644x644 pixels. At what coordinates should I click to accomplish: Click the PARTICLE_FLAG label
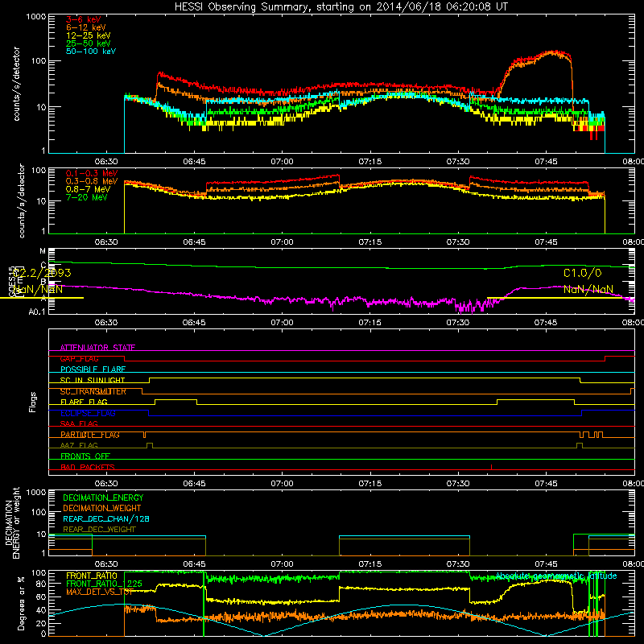[x=90, y=435]
